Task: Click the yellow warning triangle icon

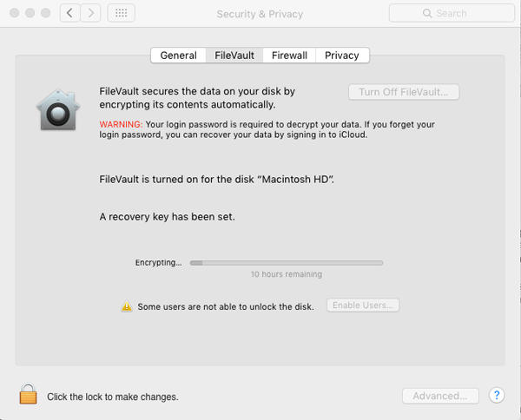Action: pyautogui.click(x=127, y=306)
